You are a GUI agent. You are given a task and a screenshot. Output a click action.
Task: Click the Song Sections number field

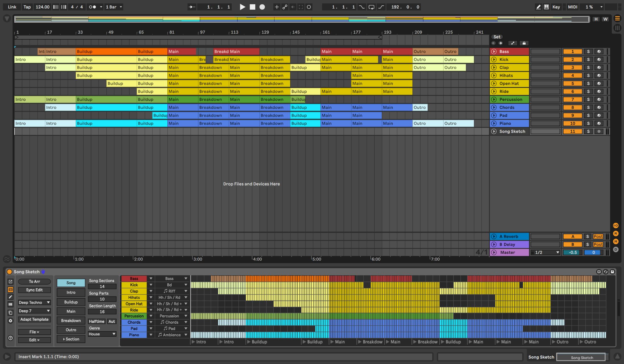pyautogui.click(x=102, y=287)
